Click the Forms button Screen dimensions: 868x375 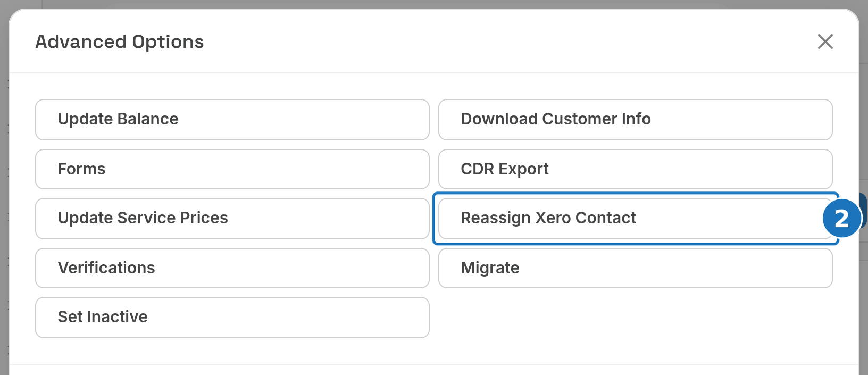tap(232, 169)
